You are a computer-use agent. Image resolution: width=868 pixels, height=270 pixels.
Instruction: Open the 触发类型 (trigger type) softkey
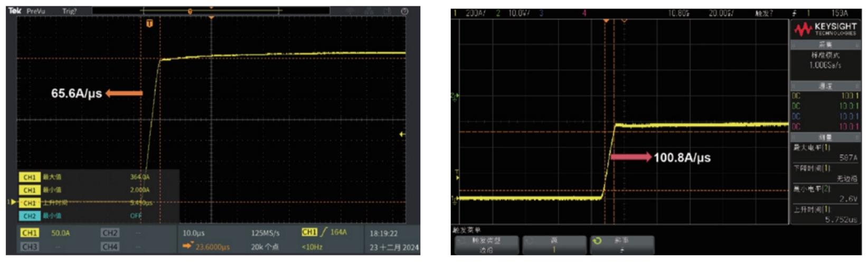click(x=486, y=245)
